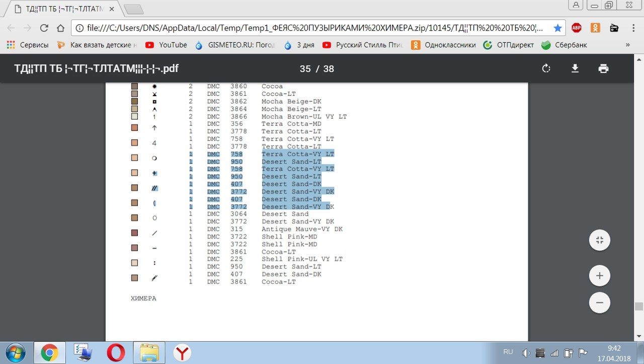Download the PDF with the download icon

point(575,69)
